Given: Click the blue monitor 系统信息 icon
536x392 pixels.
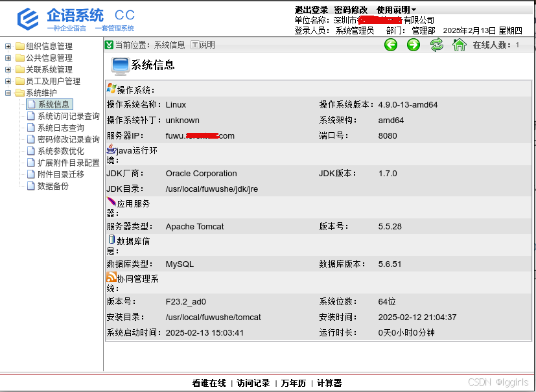Looking at the screenshot, I should (x=120, y=65).
